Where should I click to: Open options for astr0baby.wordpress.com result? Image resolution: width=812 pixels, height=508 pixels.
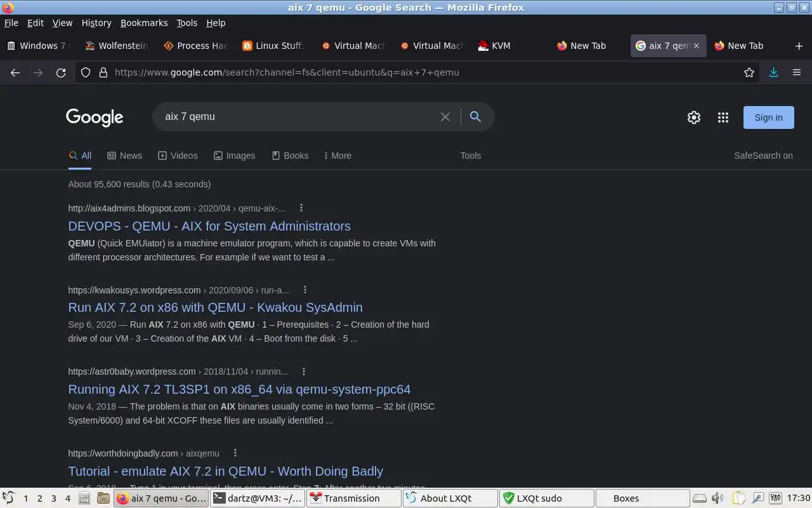304,371
